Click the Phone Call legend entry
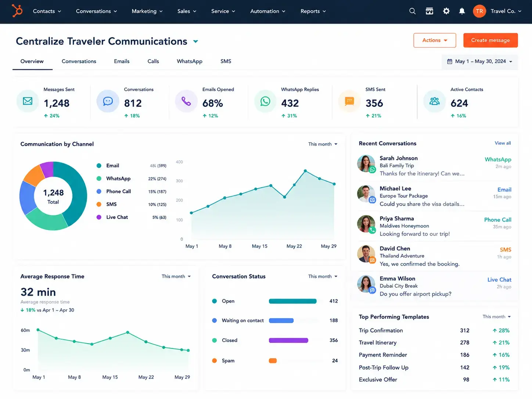 pos(131,191)
